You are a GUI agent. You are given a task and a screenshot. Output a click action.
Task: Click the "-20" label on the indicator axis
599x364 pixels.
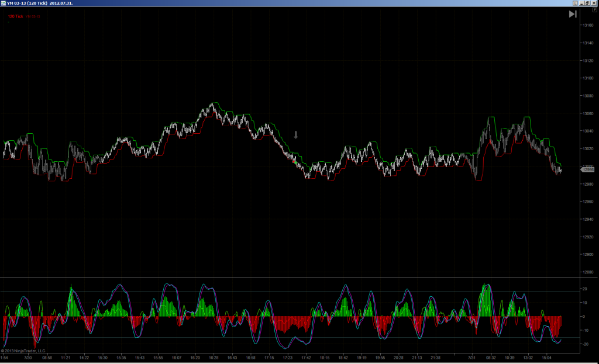point(584,344)
